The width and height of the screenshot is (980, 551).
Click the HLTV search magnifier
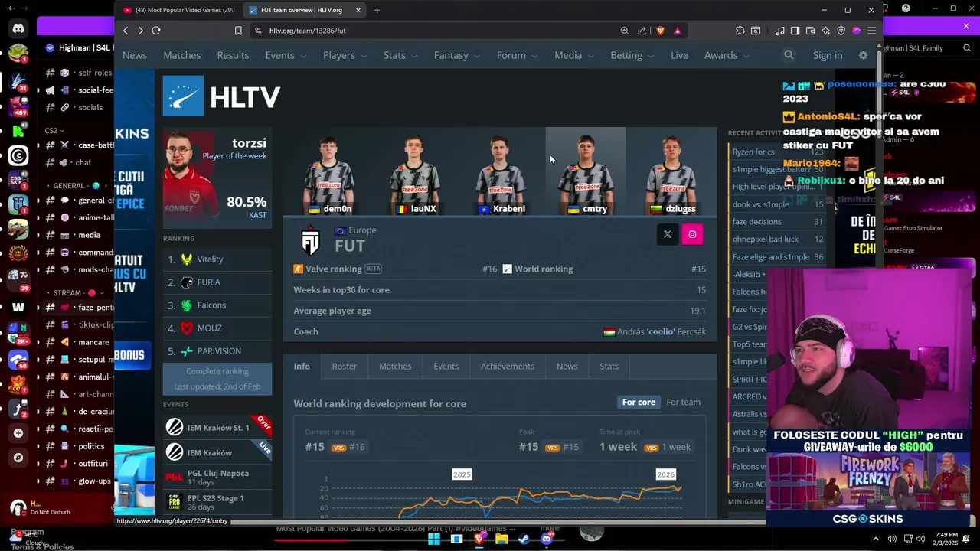click(789, 55)
